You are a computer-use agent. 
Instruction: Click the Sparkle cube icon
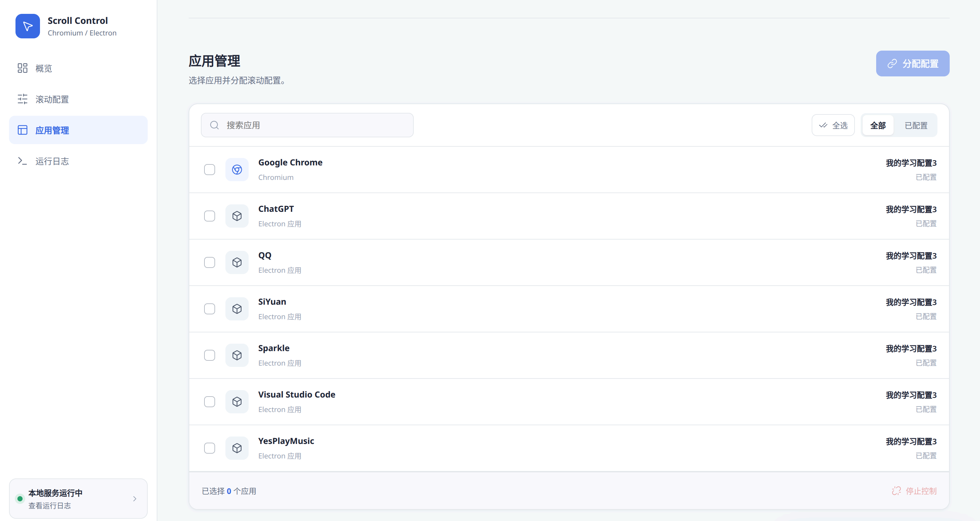click(237, 355)
